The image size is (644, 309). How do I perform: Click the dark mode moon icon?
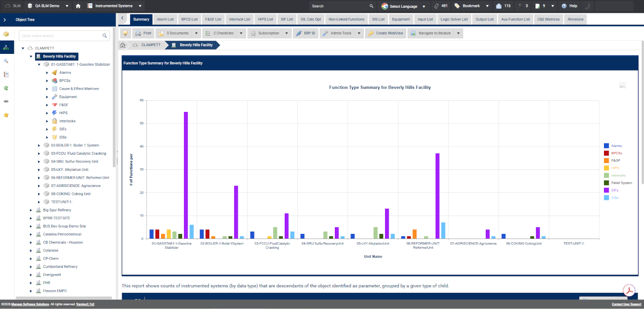pyautogui.click(x=587, y=6)
